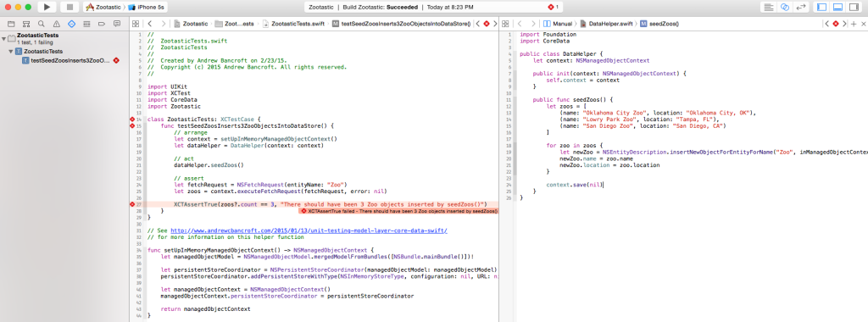Open seedZoos() method breadcrumb in assistant editor
The height and width of the screenshot is (322, 868).
click(659, 24)
